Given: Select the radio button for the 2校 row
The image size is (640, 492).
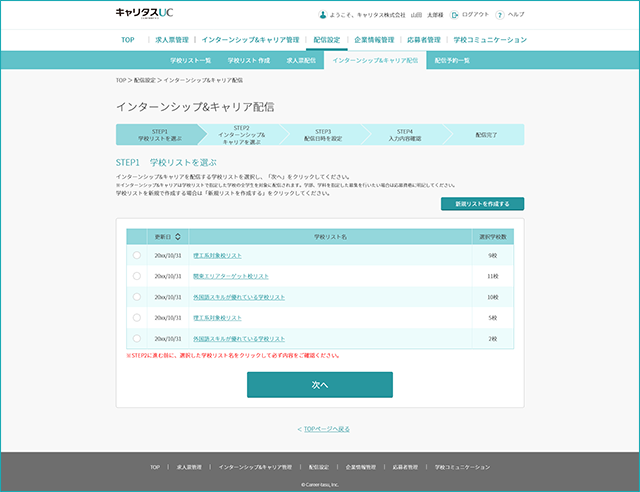Looking at the screenshot, I should 137,338.
